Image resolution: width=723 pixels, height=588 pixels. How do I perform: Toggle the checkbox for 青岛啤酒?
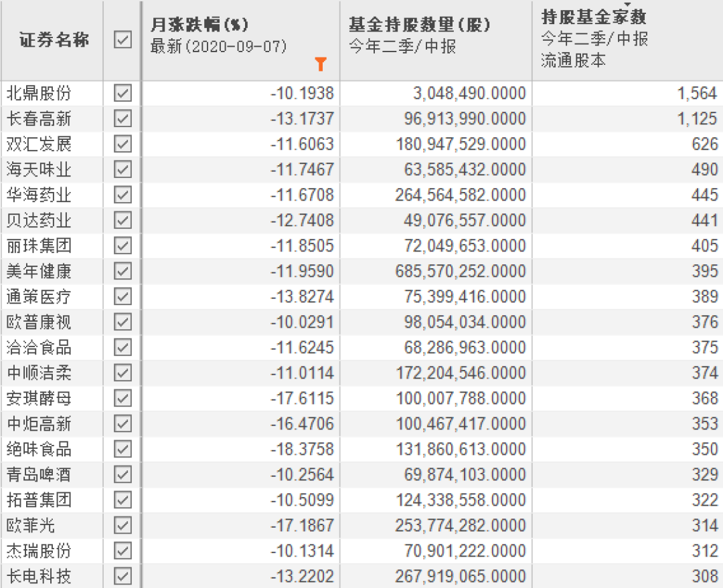(123, 474)
